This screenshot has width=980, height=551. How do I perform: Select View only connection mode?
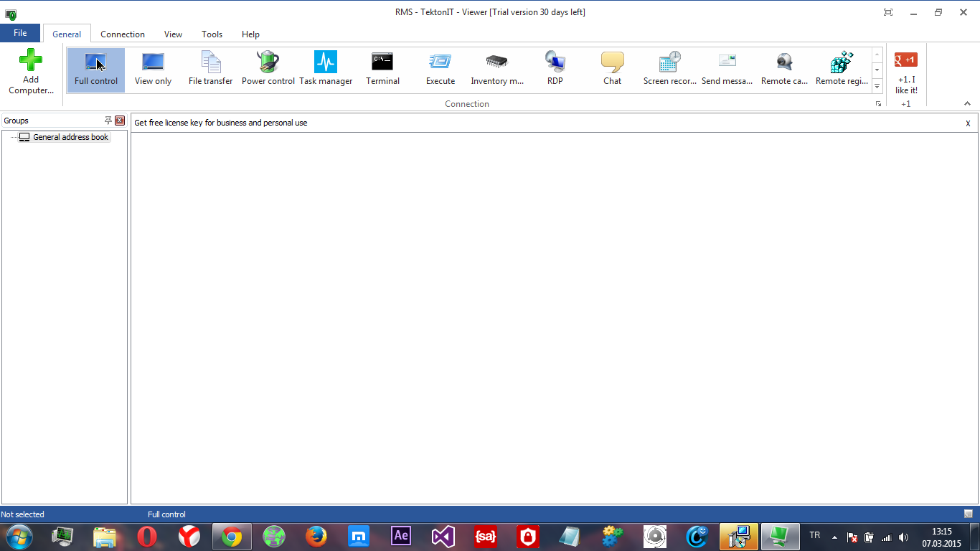(x=153, y=70)
